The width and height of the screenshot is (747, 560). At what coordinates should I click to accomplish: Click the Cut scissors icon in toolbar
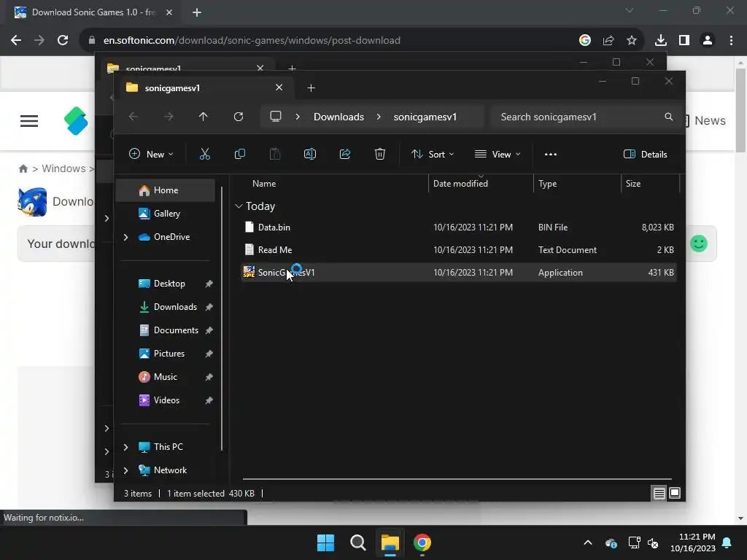204,154
